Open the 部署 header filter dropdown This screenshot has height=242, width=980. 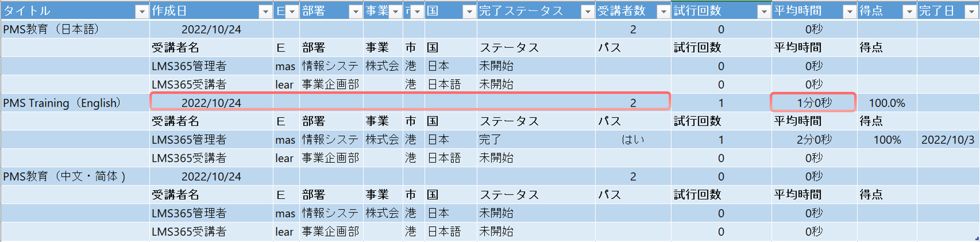tap(356, 12)
